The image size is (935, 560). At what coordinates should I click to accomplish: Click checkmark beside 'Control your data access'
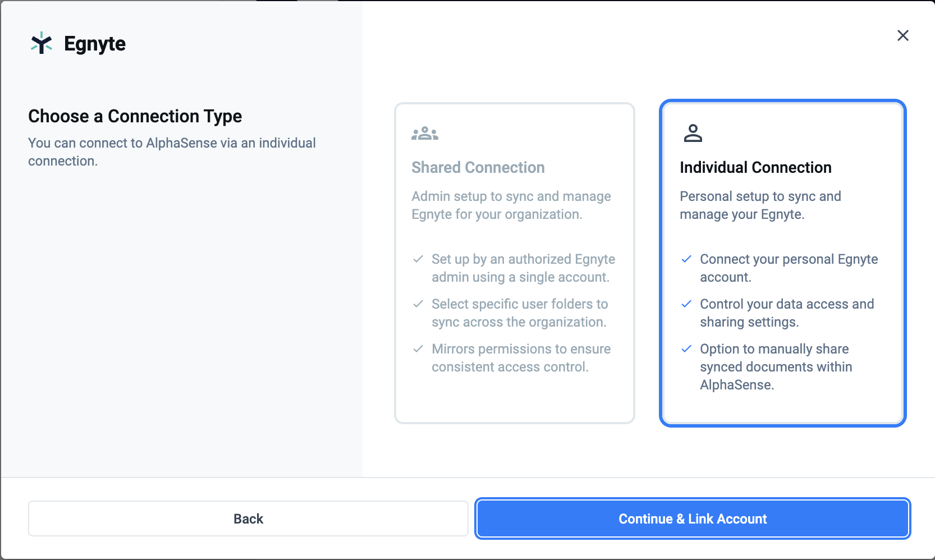click(x=686, y=304)
